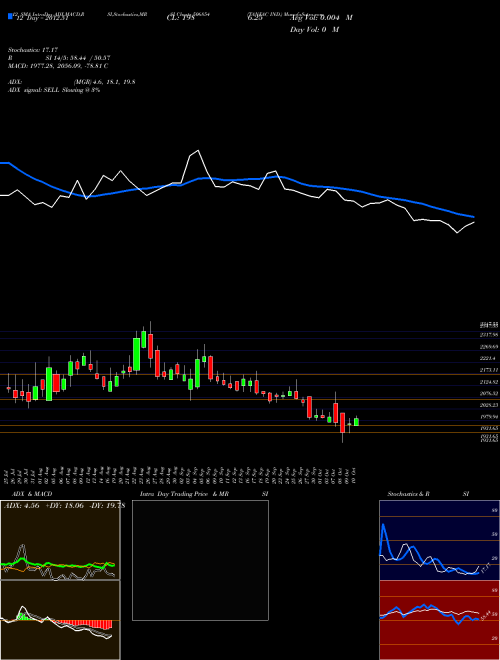The height and width of the screenshot is (660, 500).
Task: Click the 2269.69 price axis label
Action: click(x=489, y=347)
